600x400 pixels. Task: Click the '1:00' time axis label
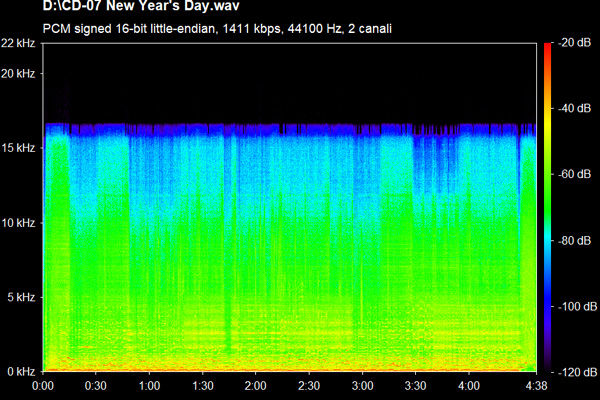149,385
